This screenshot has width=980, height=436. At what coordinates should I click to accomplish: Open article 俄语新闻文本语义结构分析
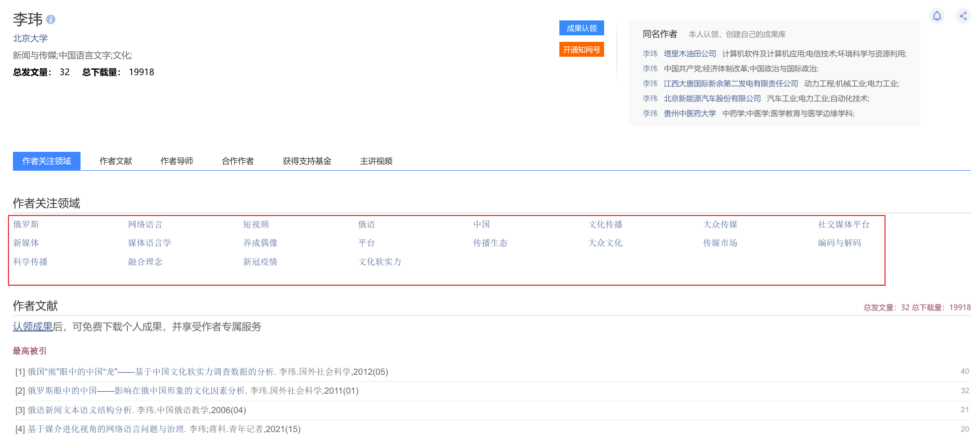(x=80, y=410)
